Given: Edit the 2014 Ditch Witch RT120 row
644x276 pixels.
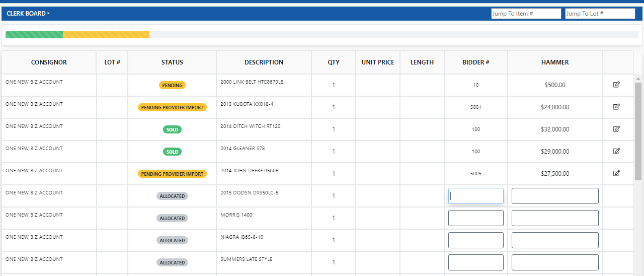Looking at the screenshot, I should (x=616, y=129).
